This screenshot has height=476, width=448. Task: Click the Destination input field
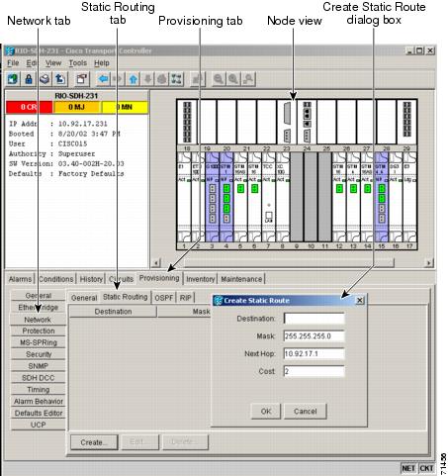coord(314,319)
